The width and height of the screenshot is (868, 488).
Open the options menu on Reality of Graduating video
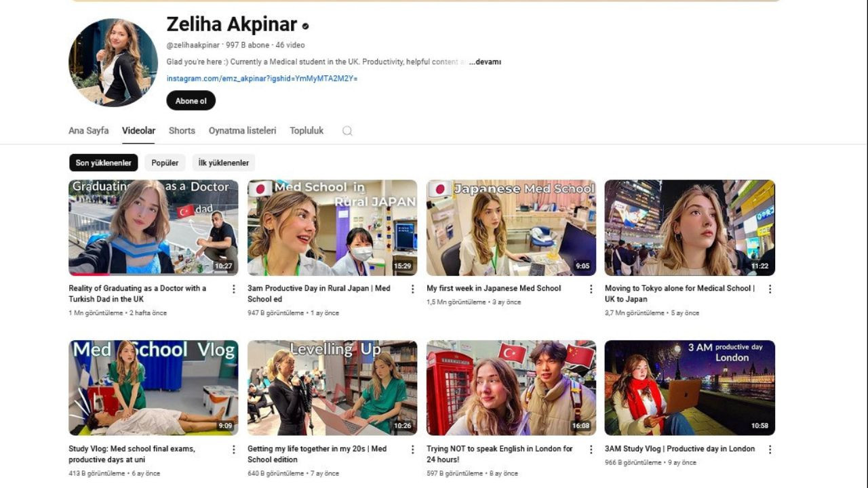[x=233, y=288]
